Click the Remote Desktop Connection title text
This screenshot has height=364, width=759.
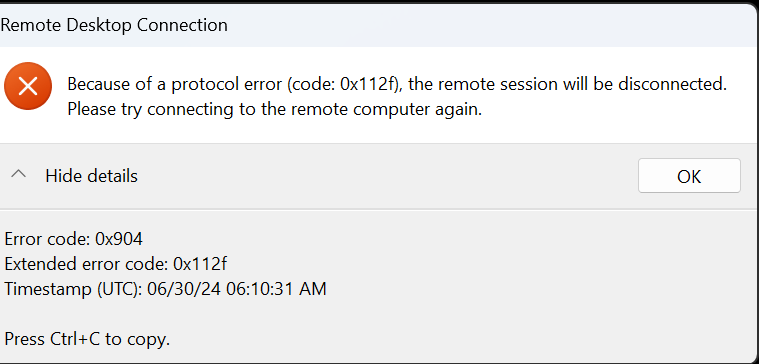click(114, 25)
